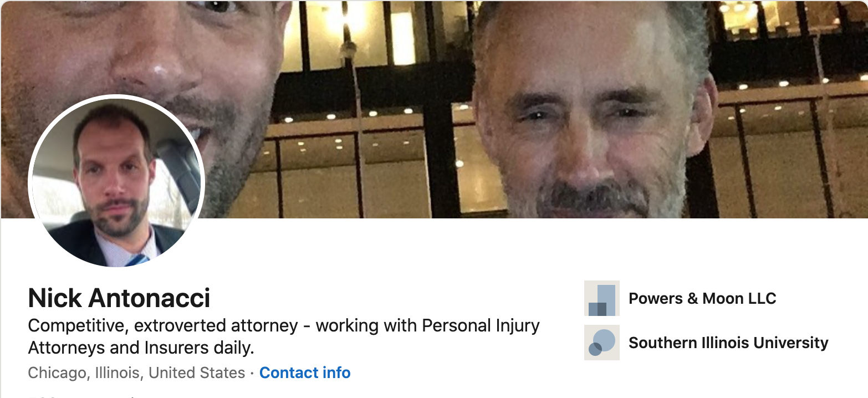Click 'United States' in the location line
This screenshot has width=868, height=398.
pos(197,373)
